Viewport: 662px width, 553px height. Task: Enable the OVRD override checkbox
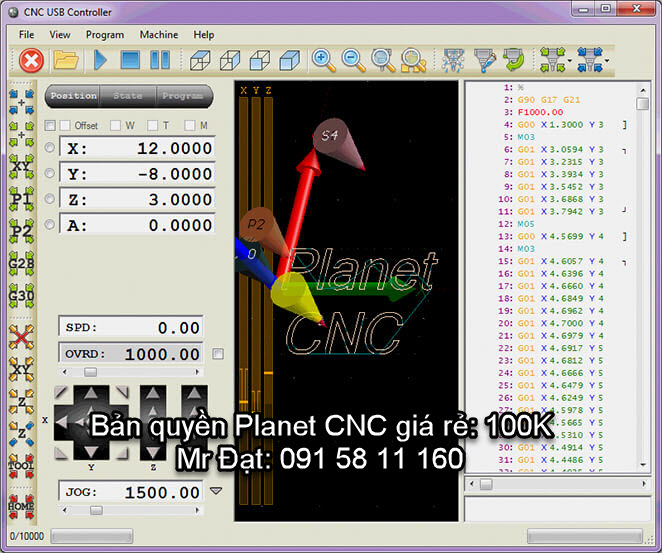point(218,354)
